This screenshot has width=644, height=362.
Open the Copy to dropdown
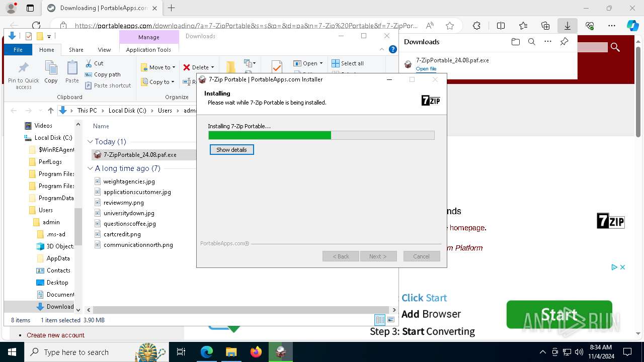pyautogui.click(x=157, y=82)
